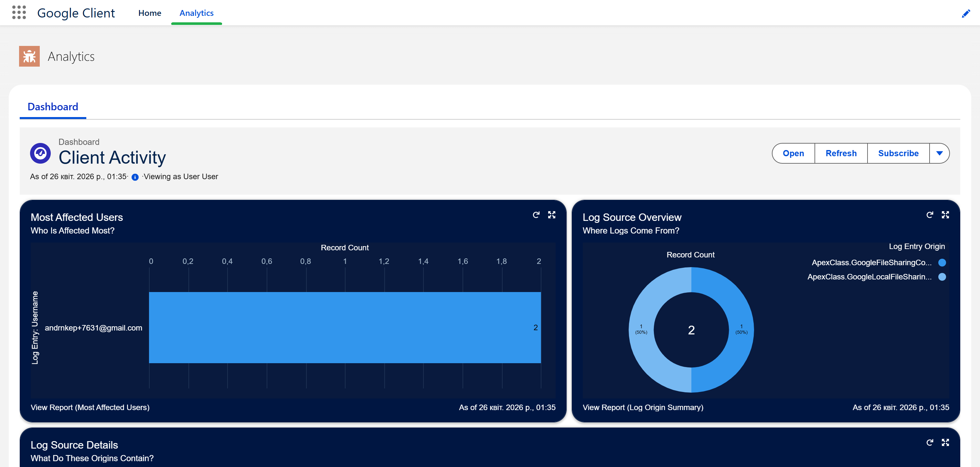Viewport: 980px width, 467px height.
Task: Click ApexClass.GoogleLocalFileSharin... legend color dot
Action: pyautogui.click(x=942, y=277)
